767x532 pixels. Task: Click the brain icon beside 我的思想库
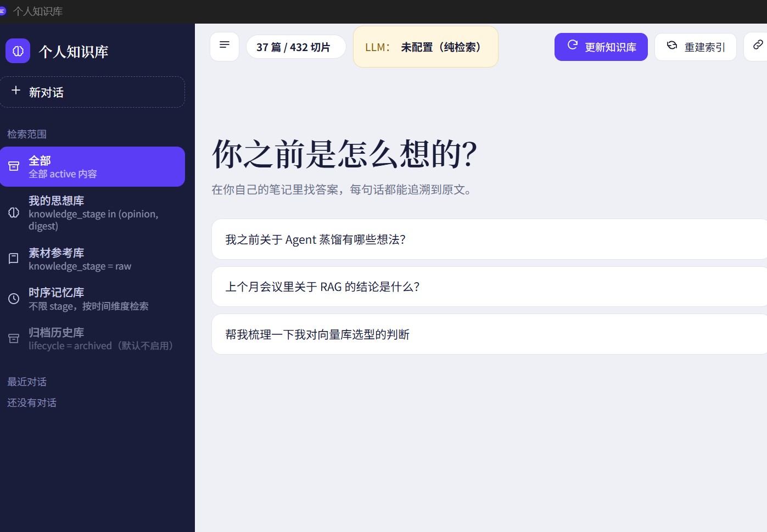14,213
